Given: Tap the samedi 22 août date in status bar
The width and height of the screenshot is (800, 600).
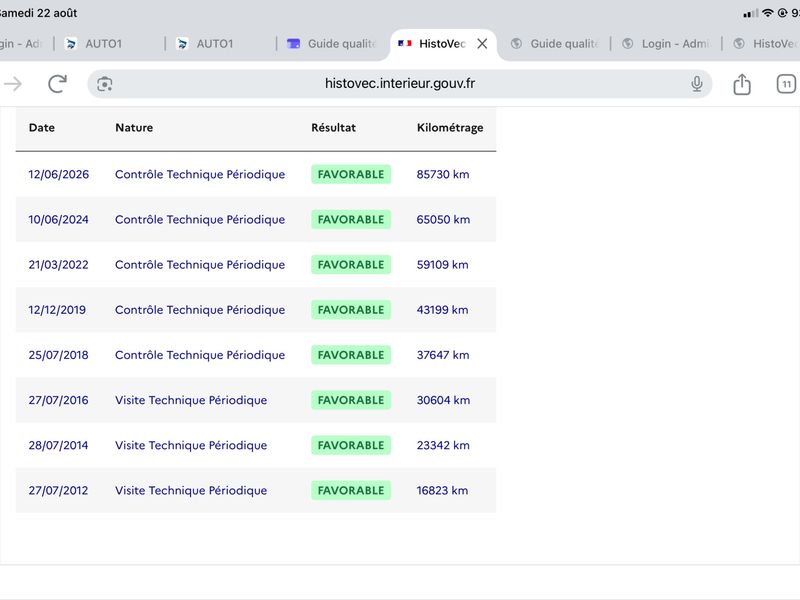Looking at the screenshot, I should pyautogui.click(x=38, y=13).
